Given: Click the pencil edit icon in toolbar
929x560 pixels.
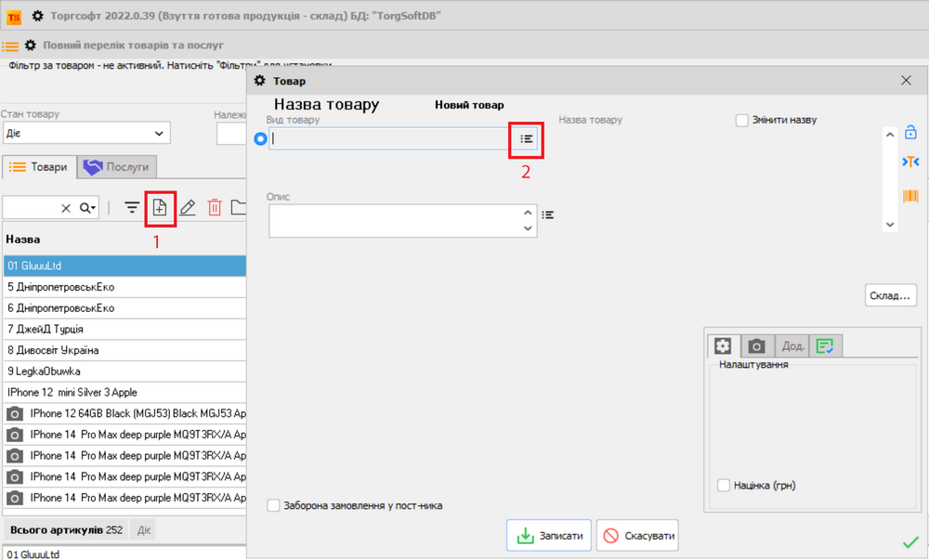Looking at the screenshot, I should click(x=188, y=208).
